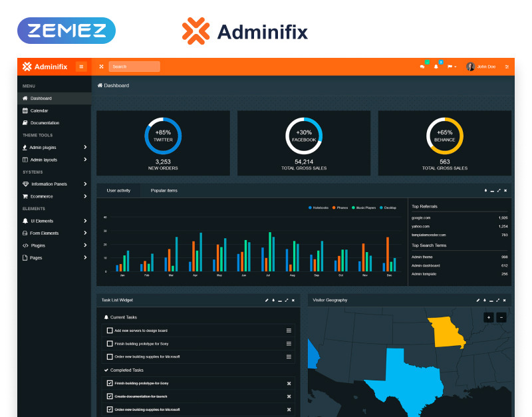
Task: Open the messages chat icon in top bar
Action: pos(422,67)
